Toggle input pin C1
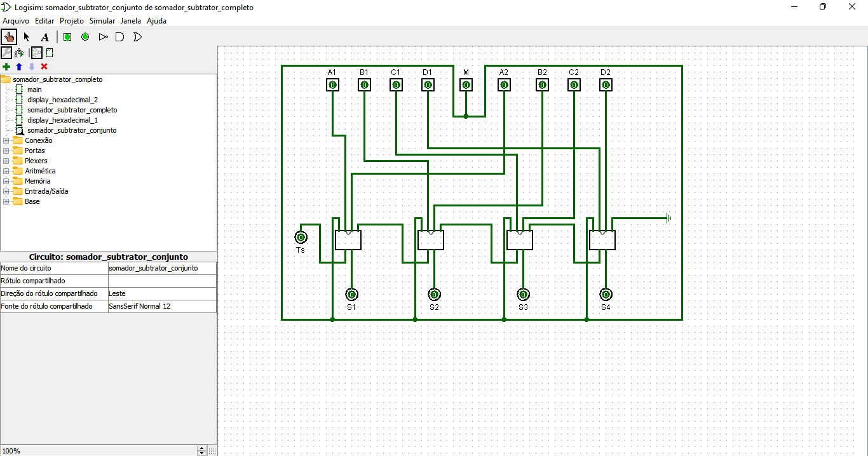 (x=396, y=85)
